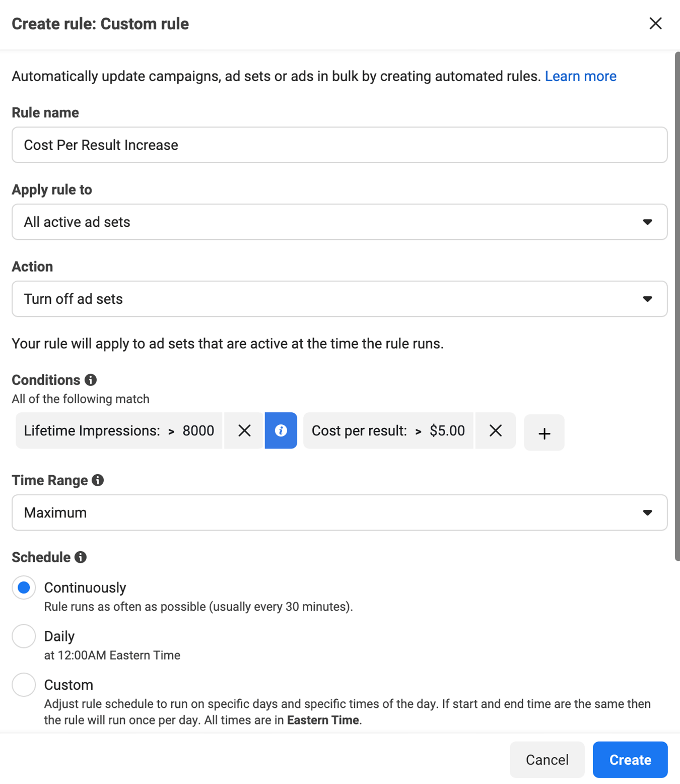Click the Cancel button
This screenshot has height=784, width=680.
tap(547, 760)
